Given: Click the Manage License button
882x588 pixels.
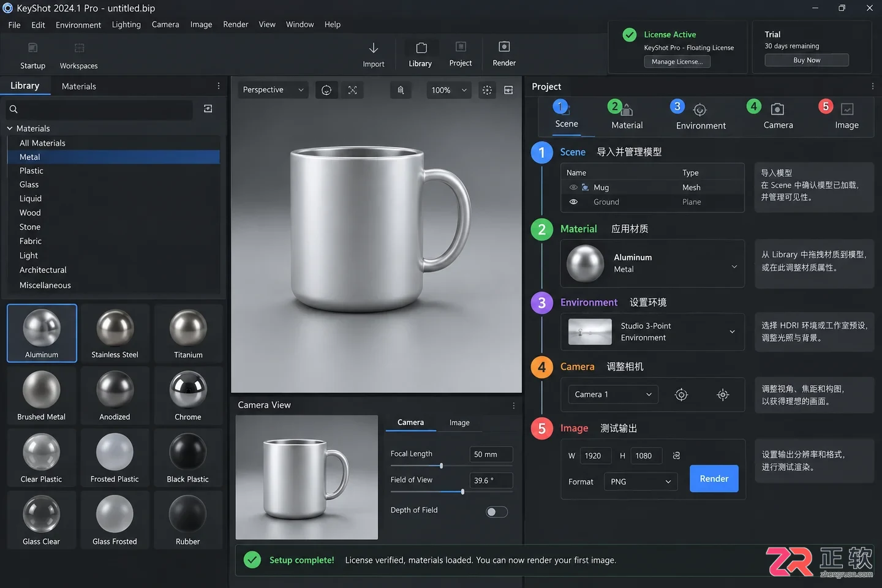Looking at the screenshot, I should pyautogui.click(x=677, y=62).
